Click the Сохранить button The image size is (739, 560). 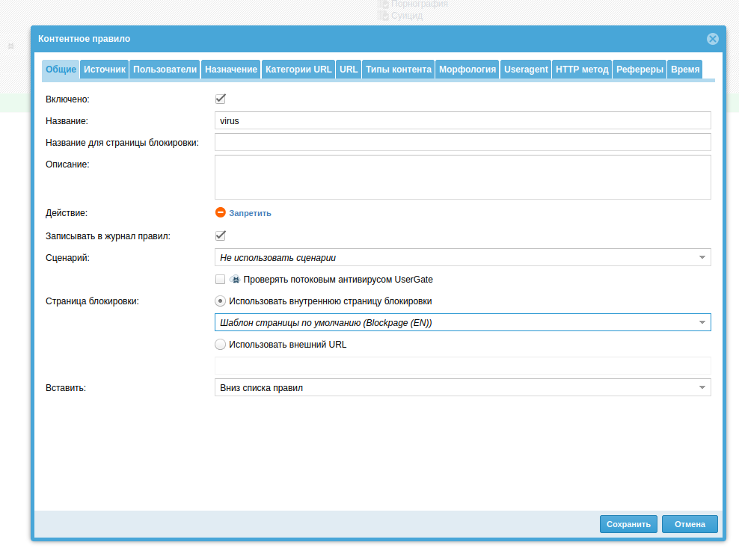click(628, 524)
